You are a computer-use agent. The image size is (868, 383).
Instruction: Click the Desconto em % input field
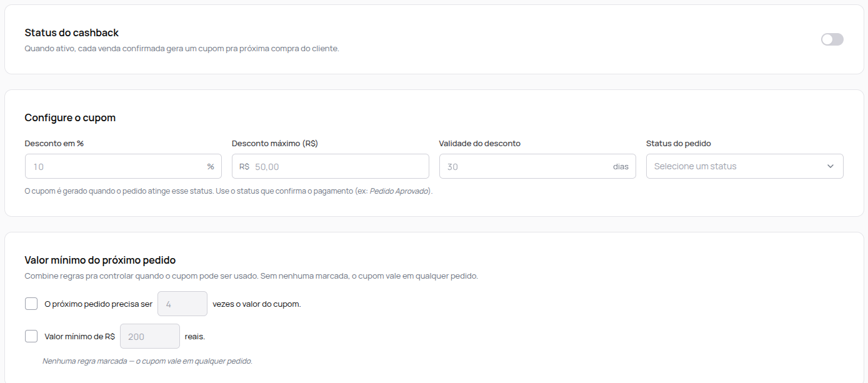pos(123,166)
